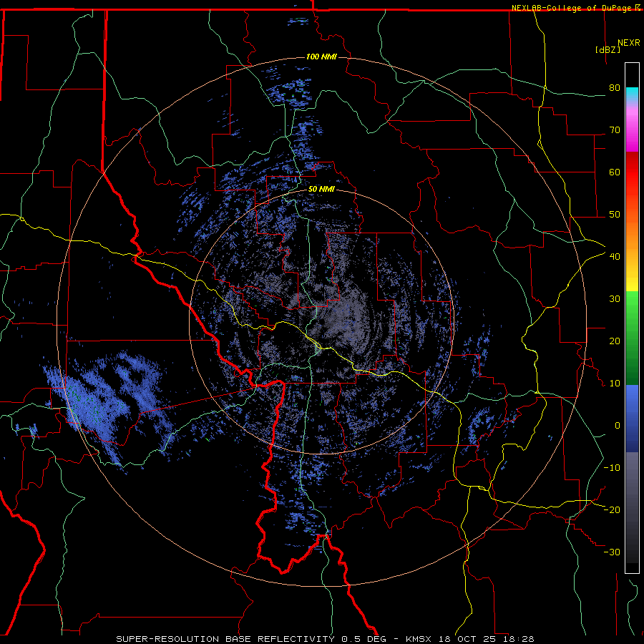Image resolution: width=644 pixels, height=644 pixels.
Task: Click the 18 OCT 25 date stamp
Action: (469, 639)
